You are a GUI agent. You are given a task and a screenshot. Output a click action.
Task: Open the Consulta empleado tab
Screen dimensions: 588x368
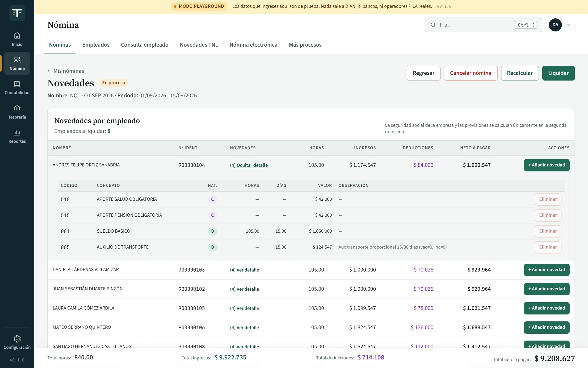pyautogui.click(x=145, y=45)
